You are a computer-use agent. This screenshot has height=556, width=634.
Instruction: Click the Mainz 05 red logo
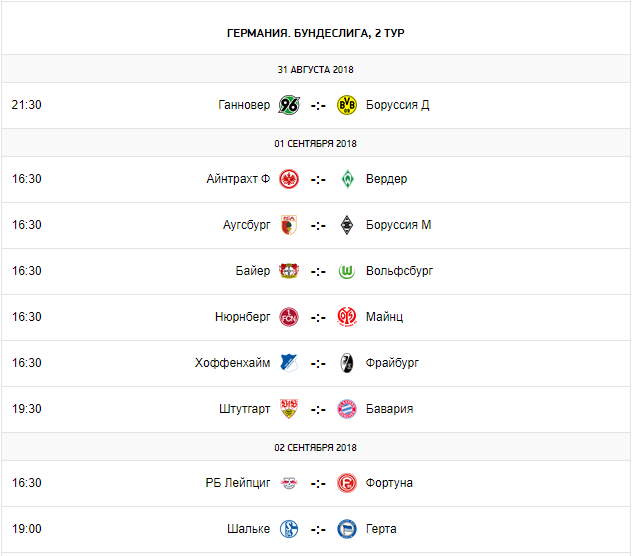[348, 317]
